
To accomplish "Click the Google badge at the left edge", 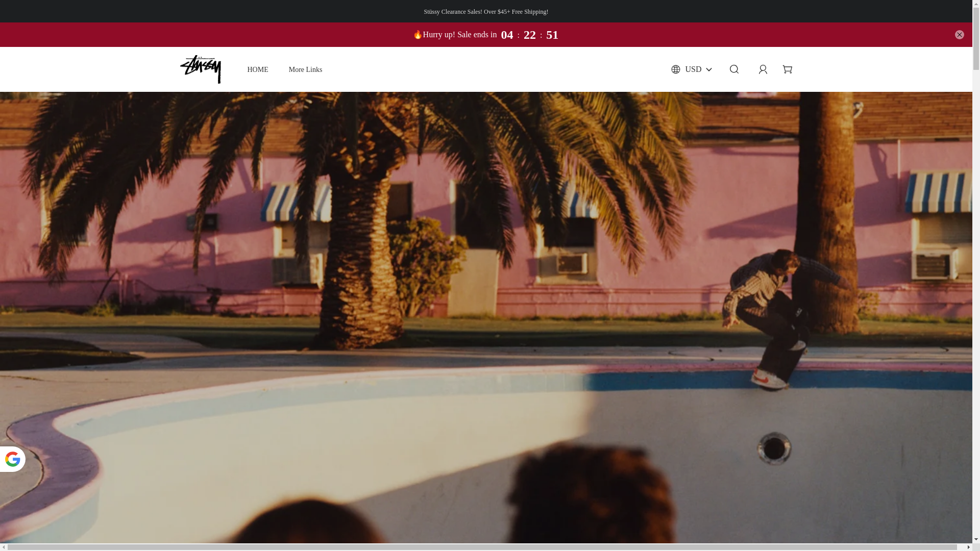I will [x=12, y=459].
